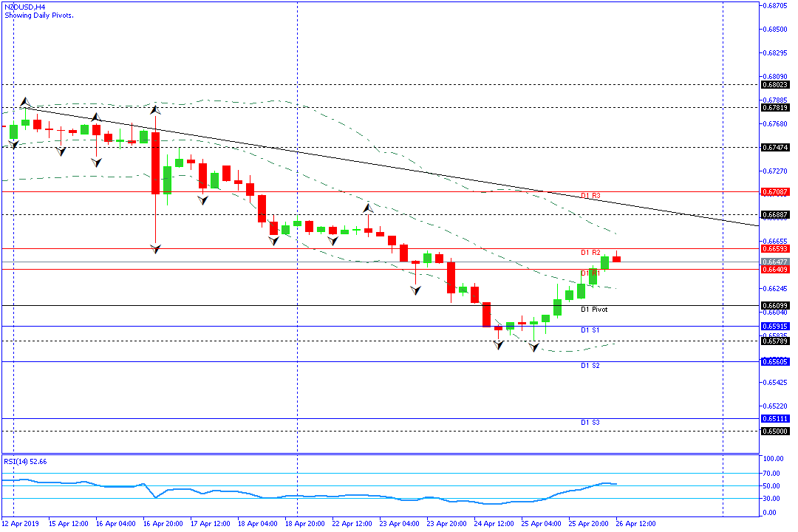
Task: Click the D1 Pivot level label
Action: (x=593, y=310)
